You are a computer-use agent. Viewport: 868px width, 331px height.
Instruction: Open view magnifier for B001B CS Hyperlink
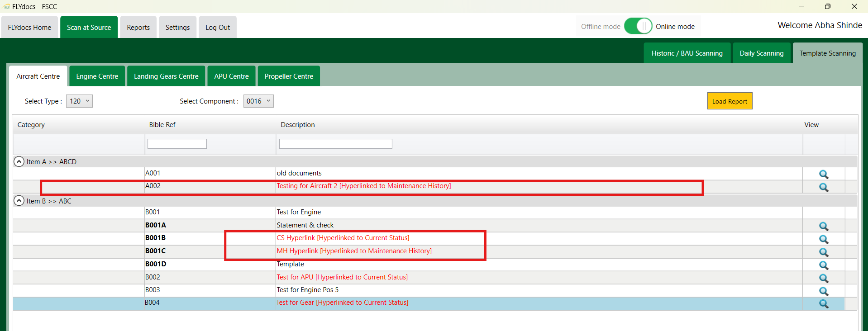click(824, 239)
